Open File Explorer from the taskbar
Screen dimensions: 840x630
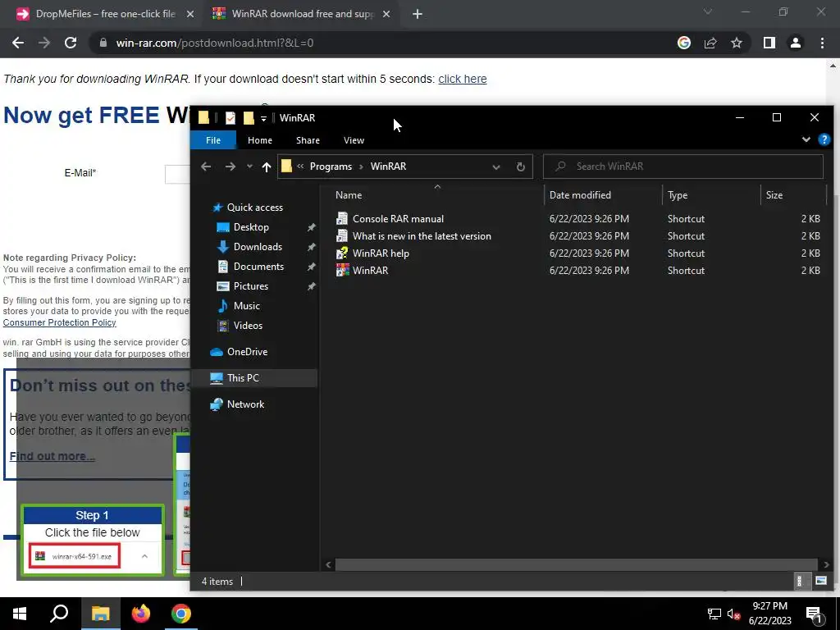click(x=100, y=614)
